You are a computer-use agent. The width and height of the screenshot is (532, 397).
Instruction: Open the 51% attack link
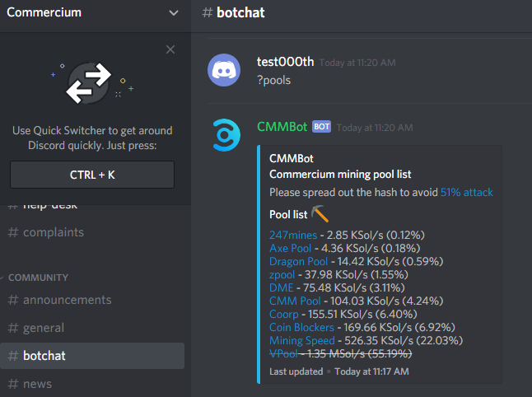tap(466, 193)
